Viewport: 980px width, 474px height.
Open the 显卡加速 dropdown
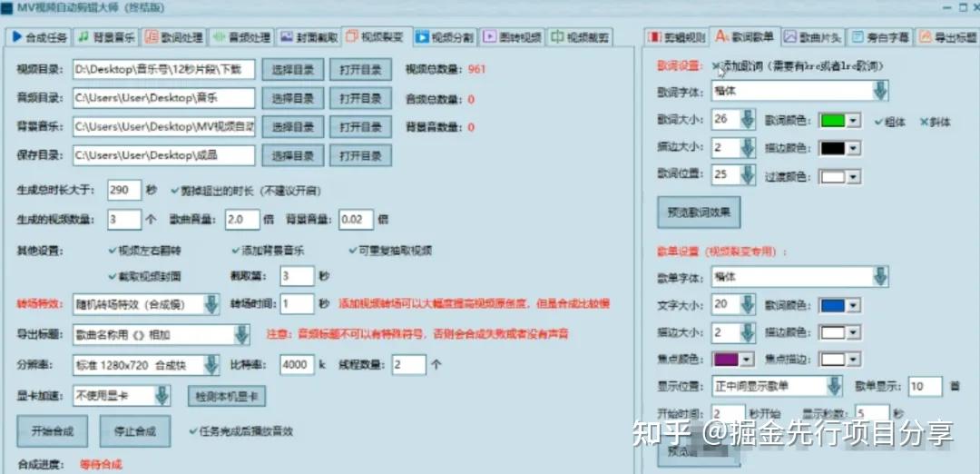[122, 396]
